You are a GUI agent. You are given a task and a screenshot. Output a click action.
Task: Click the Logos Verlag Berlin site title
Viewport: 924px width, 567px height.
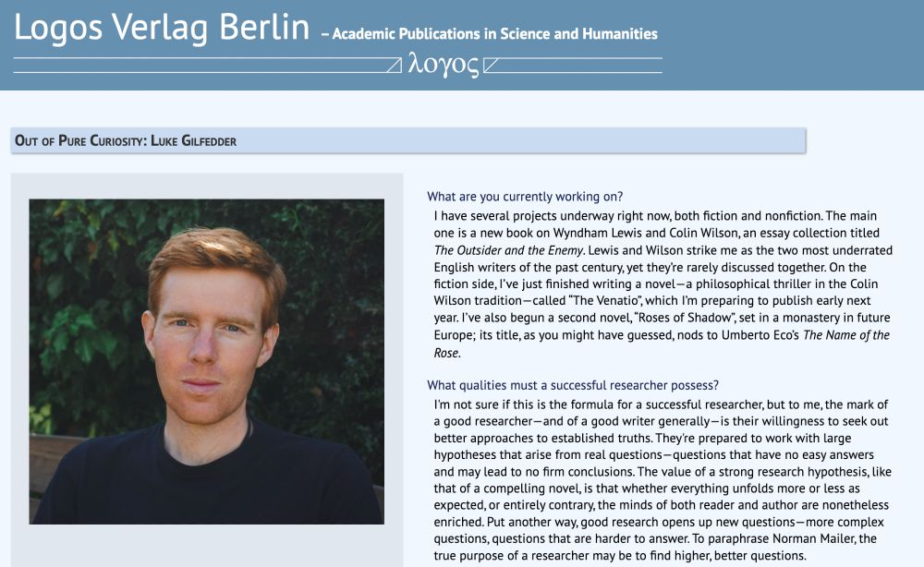point(162,28)
